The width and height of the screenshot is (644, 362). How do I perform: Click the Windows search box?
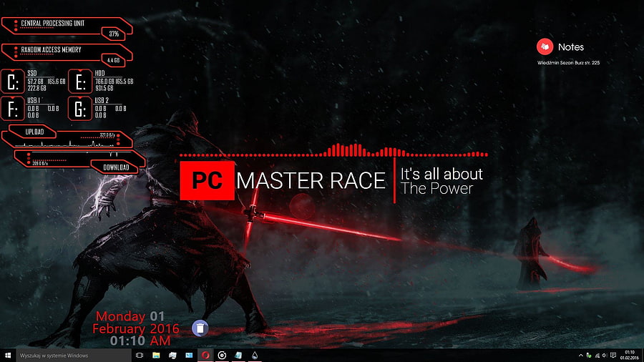point(74,356)
